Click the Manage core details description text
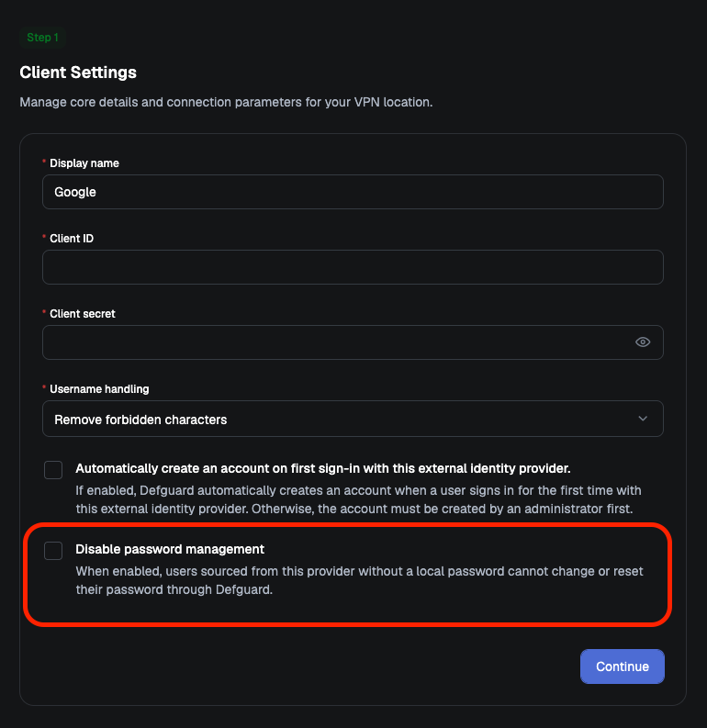 (x=226, y=102)
